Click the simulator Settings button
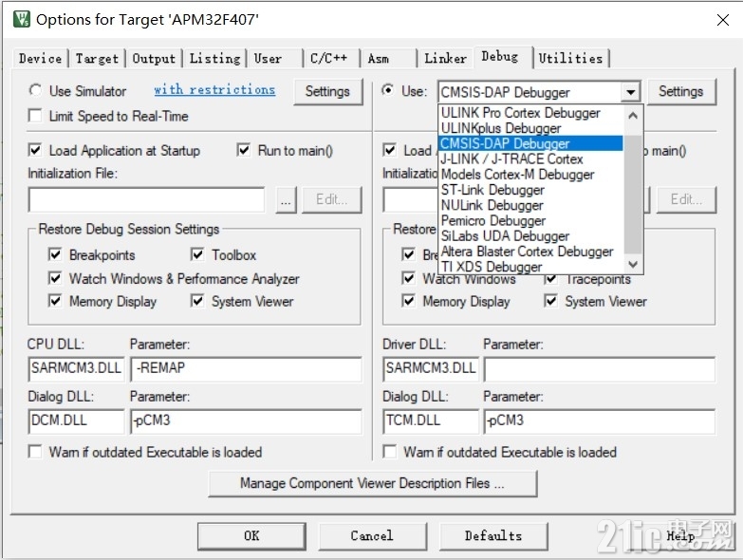This screenshot has width=743, height=560. click(327, 91)
